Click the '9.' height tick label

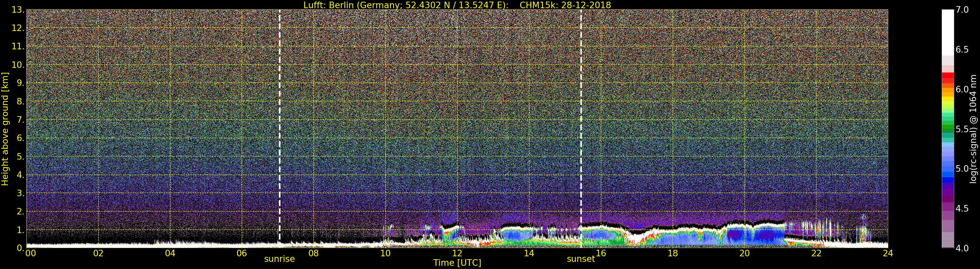click(21, 83)
